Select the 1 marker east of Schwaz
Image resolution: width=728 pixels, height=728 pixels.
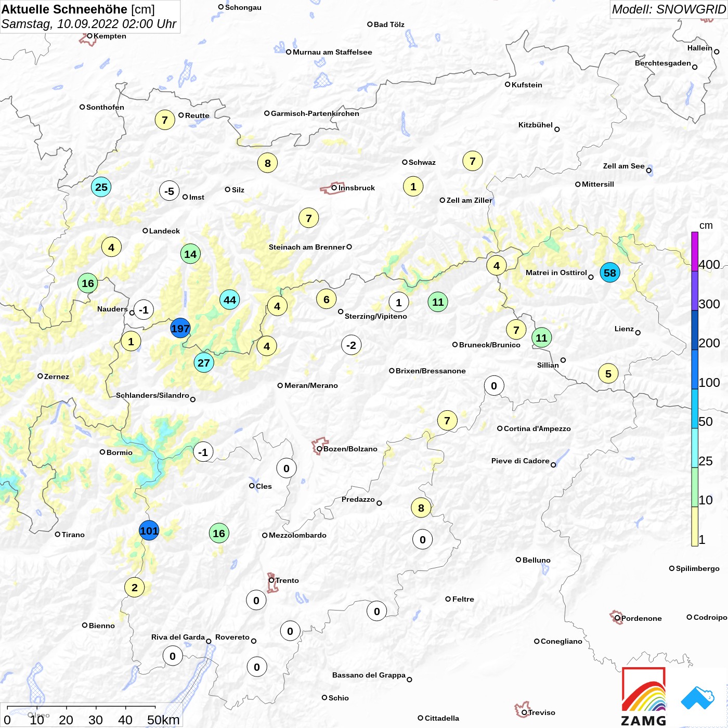(x=413, y=187)
